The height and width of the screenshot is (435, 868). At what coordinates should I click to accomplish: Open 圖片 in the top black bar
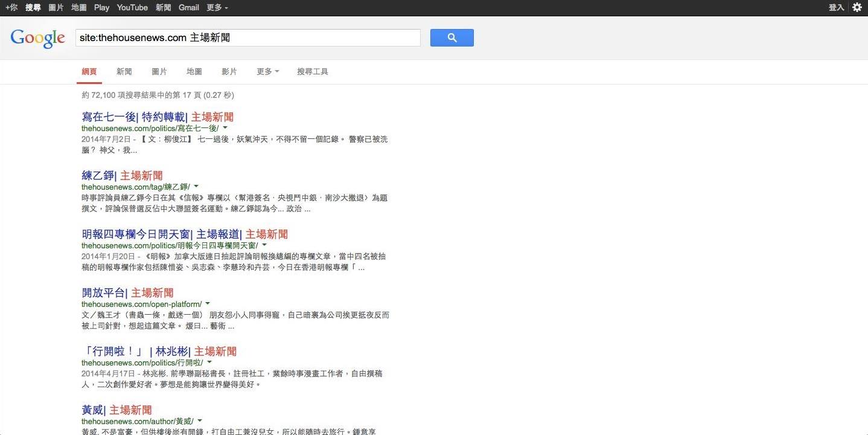(56, 7)
